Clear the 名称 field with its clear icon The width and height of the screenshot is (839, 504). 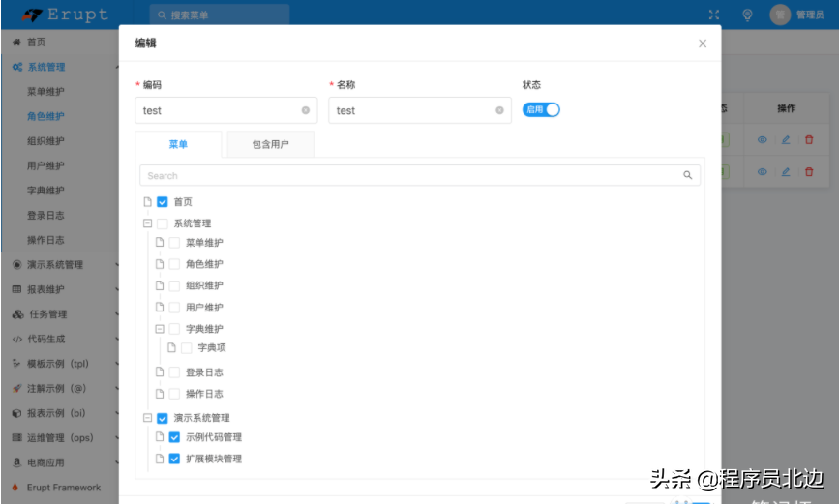(499, 110)
